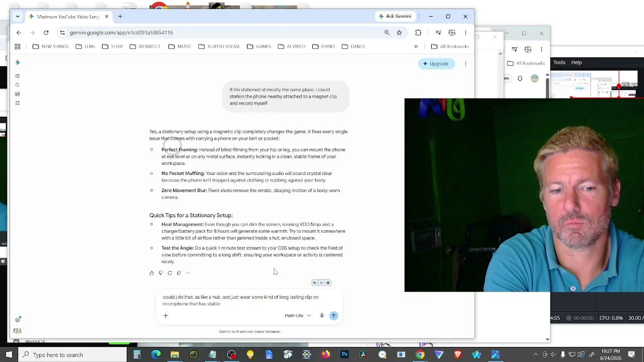Open the Windows Start menu

[x=9, y=355]
